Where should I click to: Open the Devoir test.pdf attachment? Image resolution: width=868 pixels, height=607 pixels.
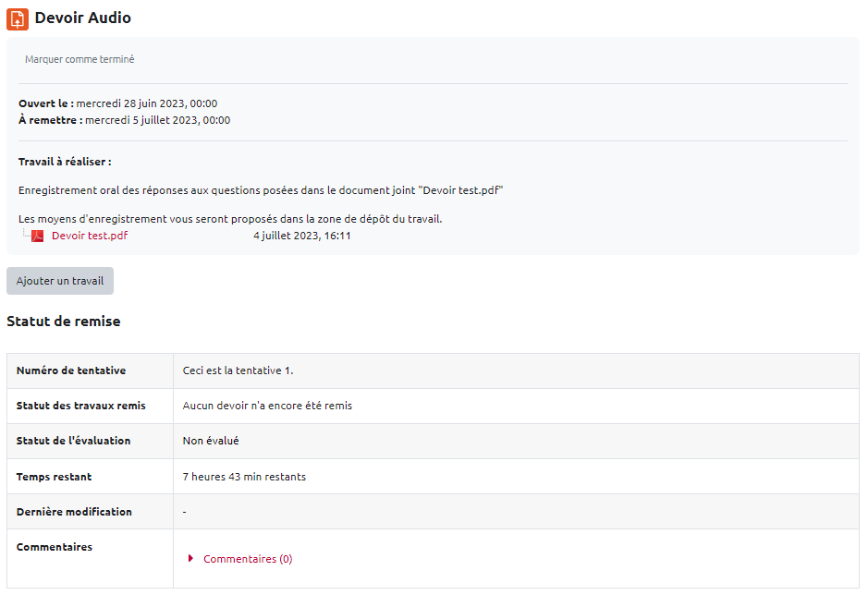[90, 236]
